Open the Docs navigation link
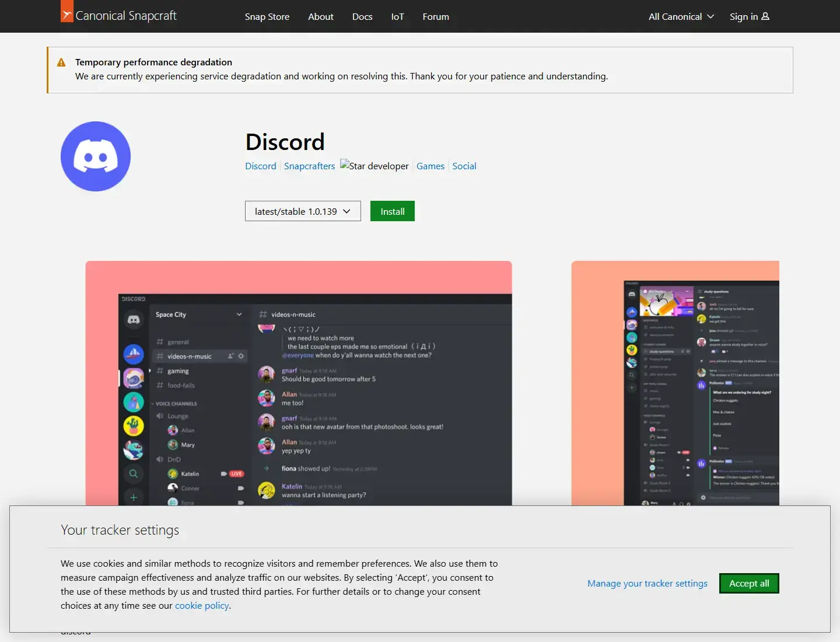The height and width of the screenshot is (642, 840). coord(362,16)
